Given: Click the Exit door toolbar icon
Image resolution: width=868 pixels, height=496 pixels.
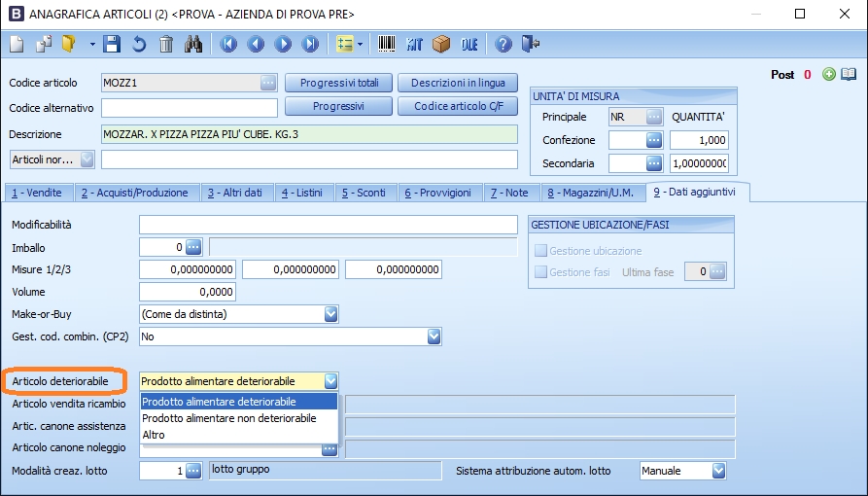Looking at the screenshot, I should (531, 44).
